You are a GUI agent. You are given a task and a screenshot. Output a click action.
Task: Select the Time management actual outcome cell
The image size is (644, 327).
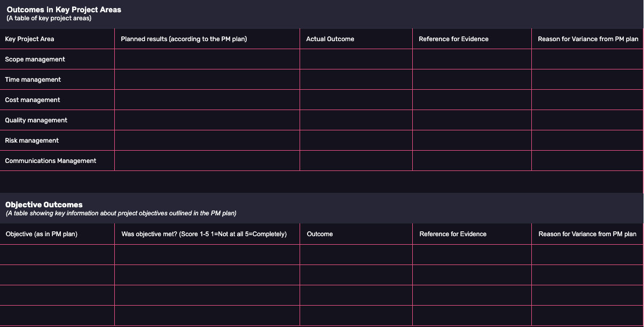pyautogui.click(x=356, y=80)
